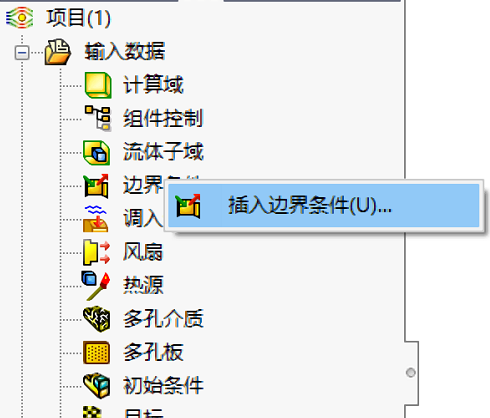Screen dimensions: 490x418
Task: Select the 流体子域 fluid subdomain icon
Action: tap(97, 152)
